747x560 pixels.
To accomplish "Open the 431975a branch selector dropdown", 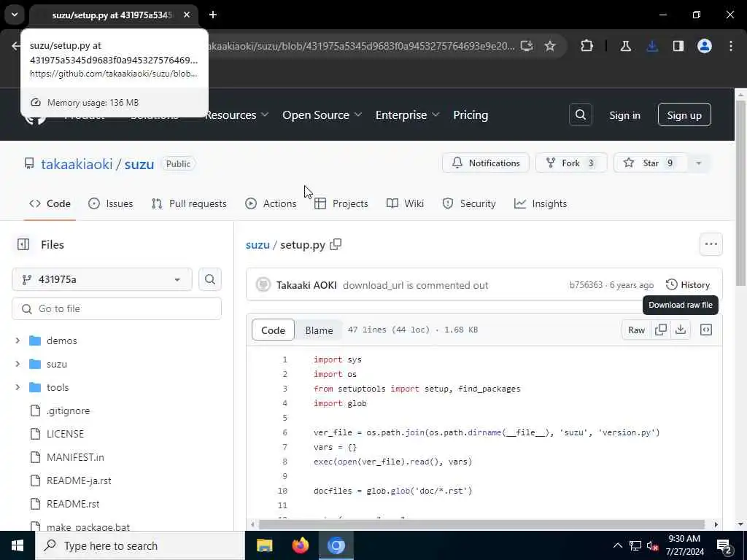I will click(102, 279).
